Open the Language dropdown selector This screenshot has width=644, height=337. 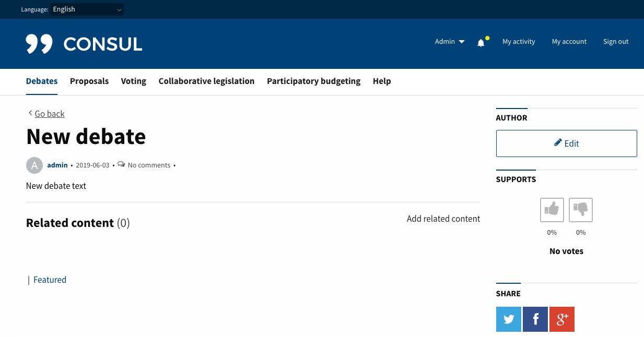pos(87,9)
